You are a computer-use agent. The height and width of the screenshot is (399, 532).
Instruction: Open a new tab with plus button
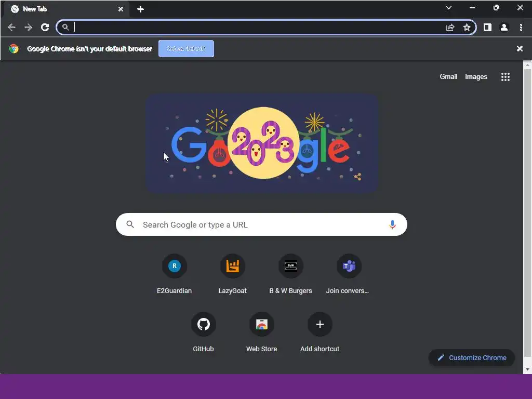point(140,9)
